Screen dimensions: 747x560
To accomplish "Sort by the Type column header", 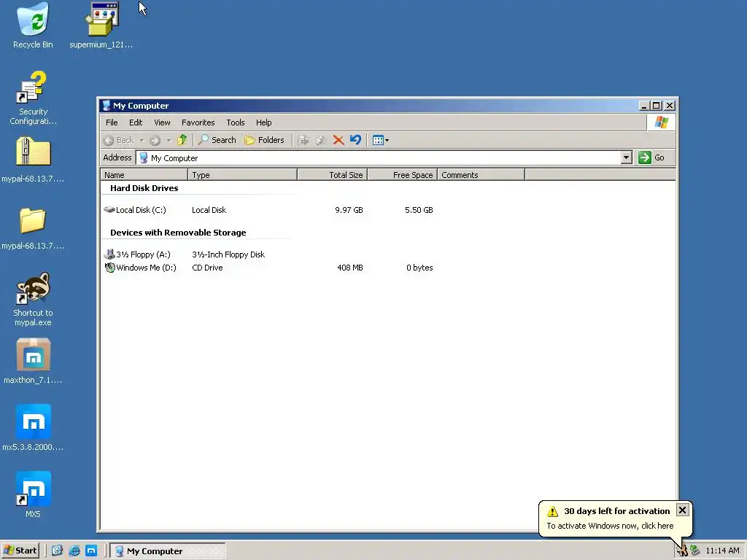I will [242, 175].
